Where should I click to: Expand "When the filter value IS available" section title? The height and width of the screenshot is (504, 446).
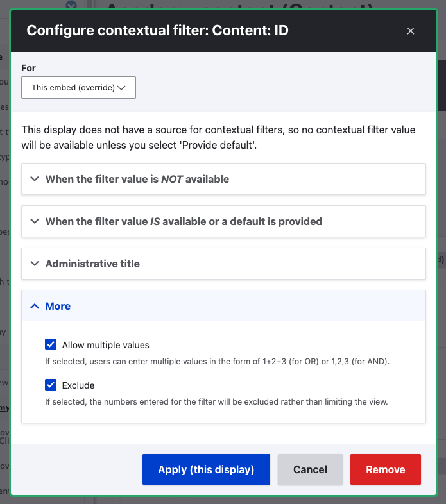pos(184,222)
